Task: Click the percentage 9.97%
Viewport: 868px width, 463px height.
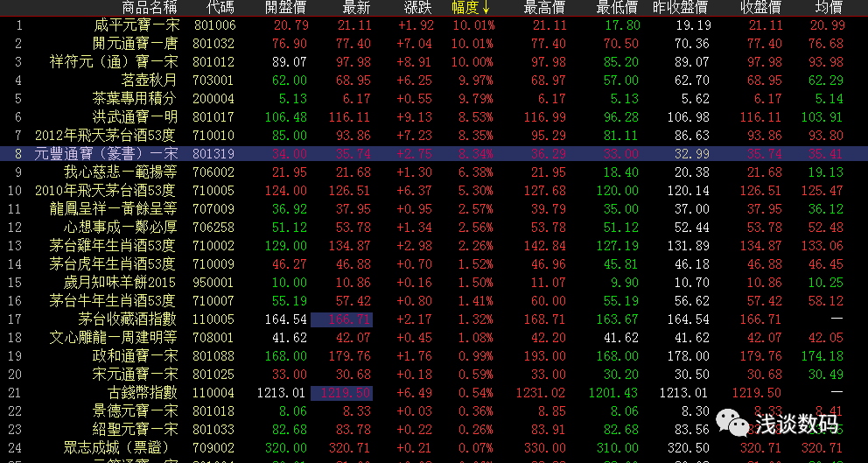Action: click(474, 81)
